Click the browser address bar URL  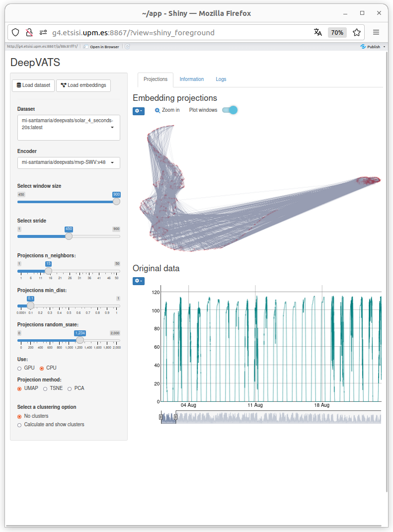133,33
